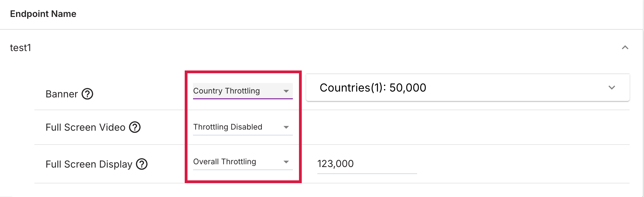This screenshot has height=197, width=644.
Task: Open the Overall Throttling dropdown
Action: (x=243, y=162)
